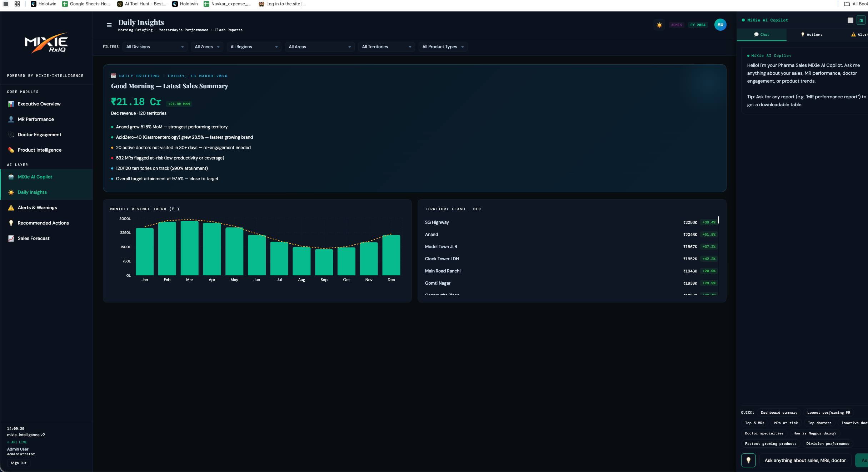This screenshot has height=472, width=868.
Task: View the Sales Forecast module
Action: click(34, 238)
